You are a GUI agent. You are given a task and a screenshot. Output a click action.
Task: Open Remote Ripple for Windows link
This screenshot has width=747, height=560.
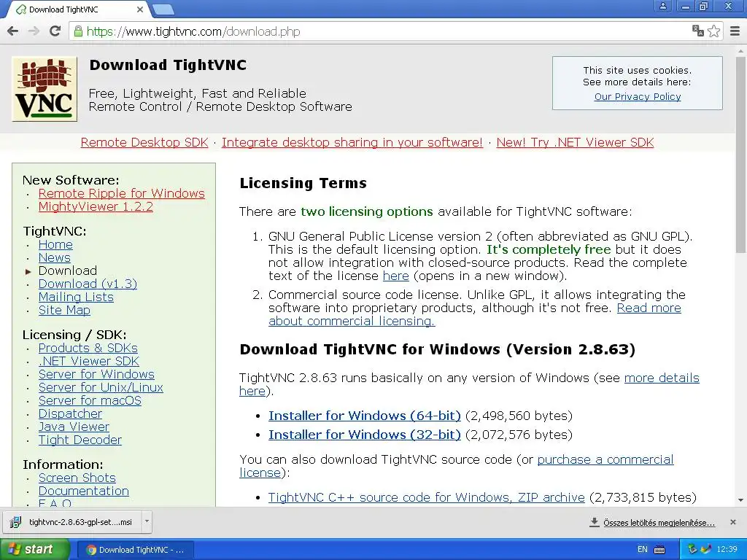click(122, 193)
